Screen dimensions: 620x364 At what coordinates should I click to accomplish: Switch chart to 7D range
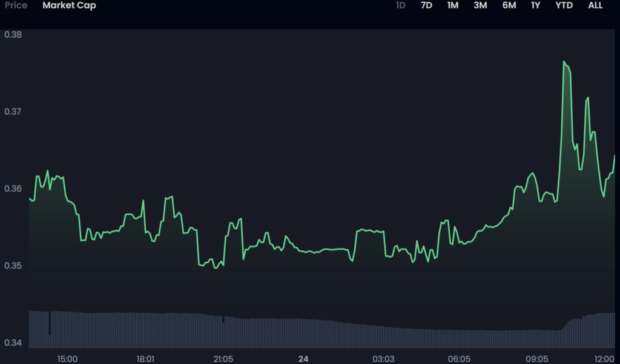coord(426,5)
